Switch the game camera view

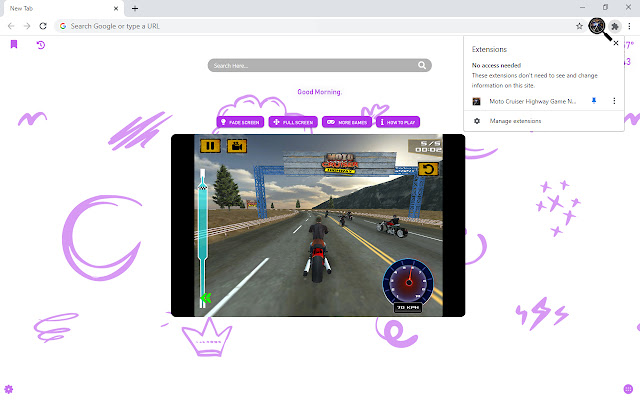(237, 146)
